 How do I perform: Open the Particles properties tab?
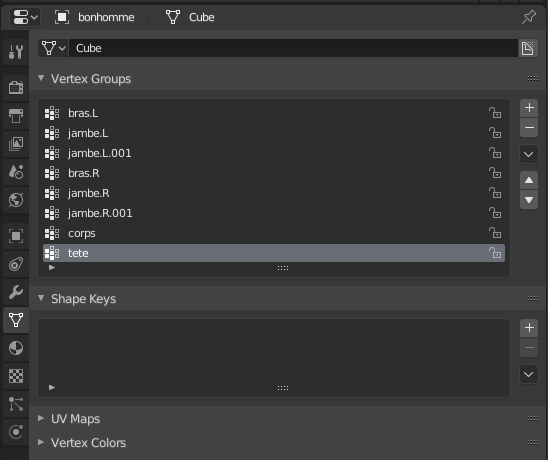point(16,404)
